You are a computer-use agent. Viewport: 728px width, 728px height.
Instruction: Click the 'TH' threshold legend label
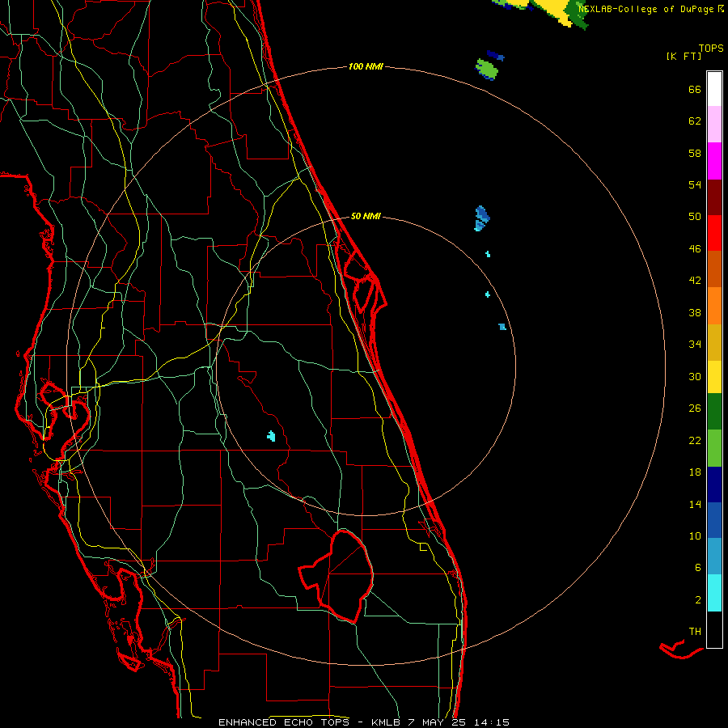[x=695, y=631]
